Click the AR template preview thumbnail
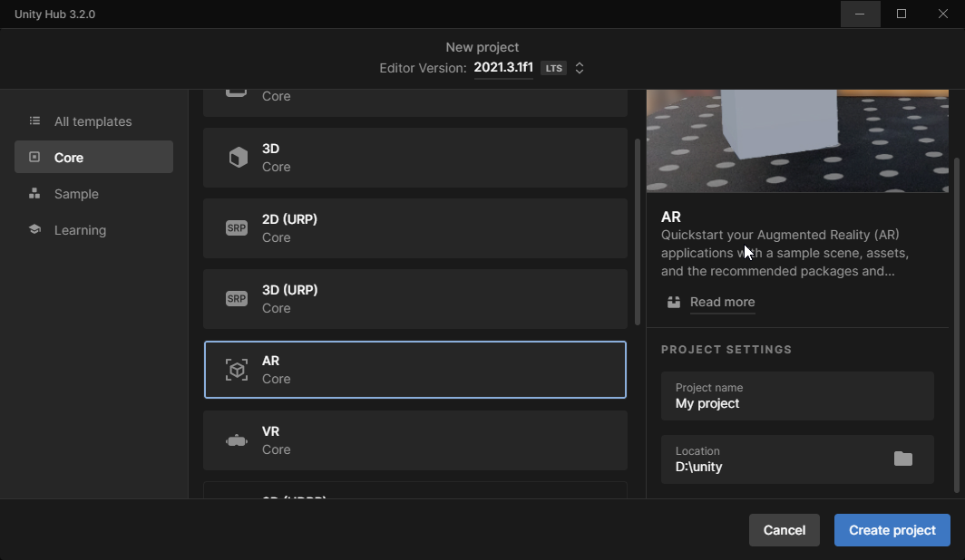This screenshot has height=560, width=965. click(797, 140)
